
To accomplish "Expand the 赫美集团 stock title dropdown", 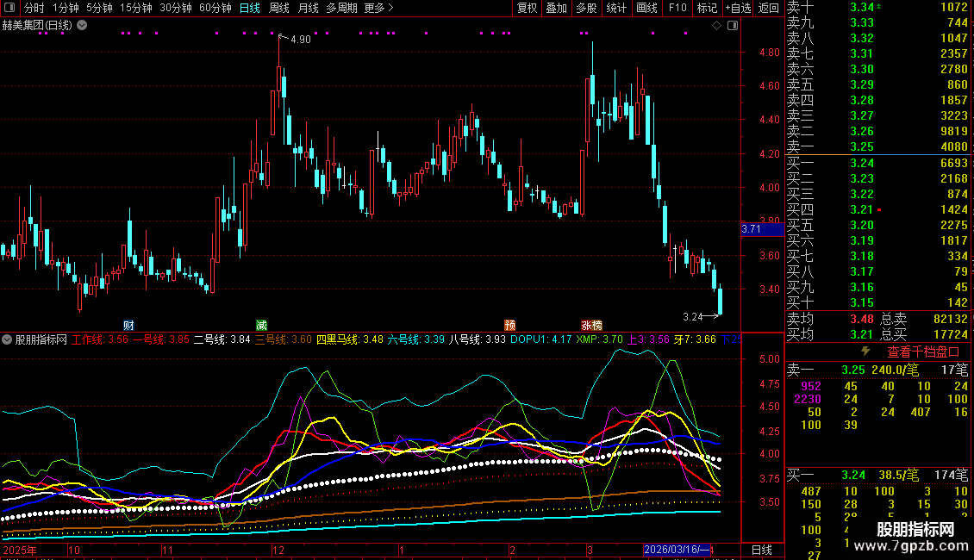I will pos(82,25).
